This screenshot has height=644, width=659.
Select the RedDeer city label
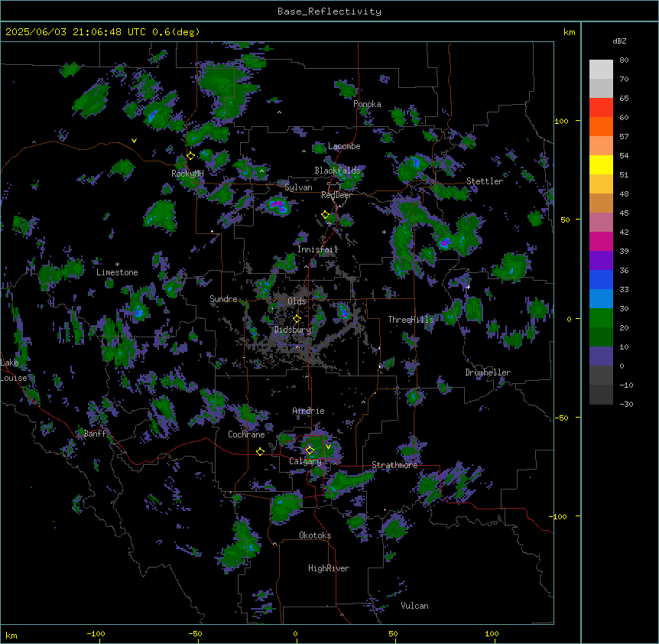[x=337, y=195]
